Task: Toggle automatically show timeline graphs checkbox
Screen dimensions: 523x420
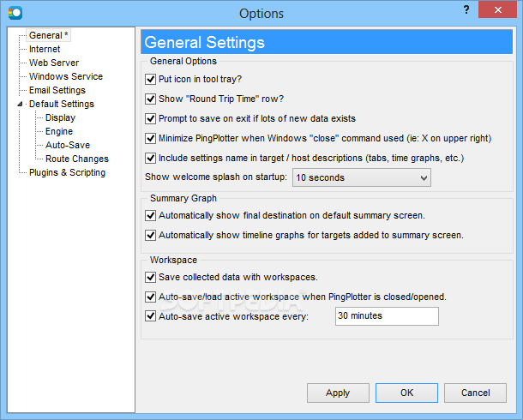Action: 150,236
